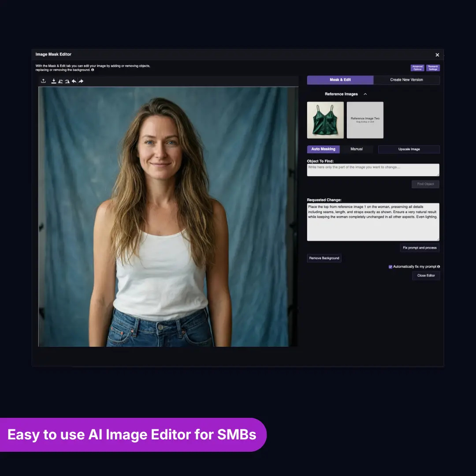Redo the last edit

pyautogui.click(x=81, y=81)
